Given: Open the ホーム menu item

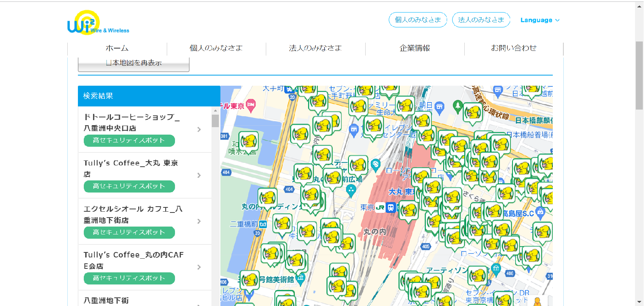Looking at the screenshot, I should pos(117,48).
